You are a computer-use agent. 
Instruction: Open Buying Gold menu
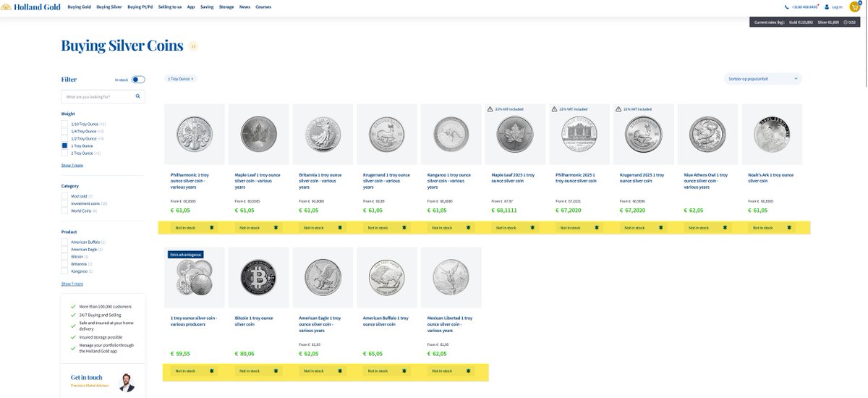80,7
